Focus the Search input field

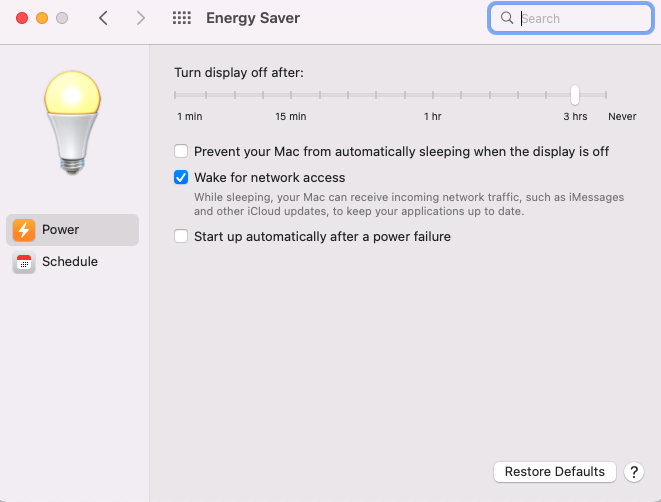click(571, 18)
